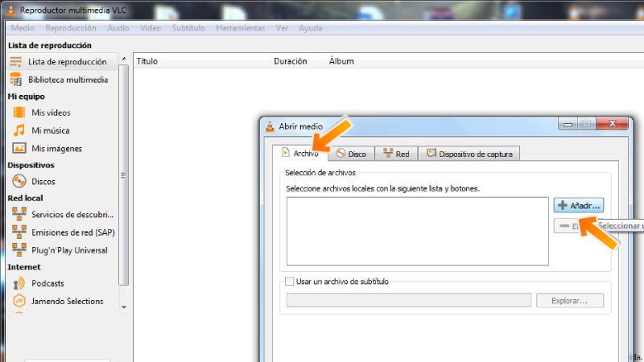This screenshot has width=644, height=362.
Task: Sort playlist by Álbum column
Action: tap(341, 61)
